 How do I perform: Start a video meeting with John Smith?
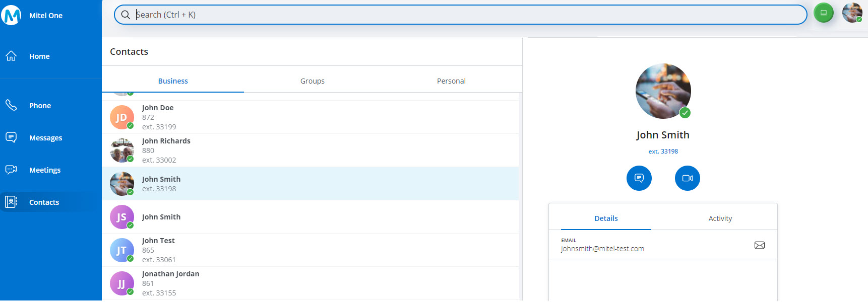click(x=687, y=178)
